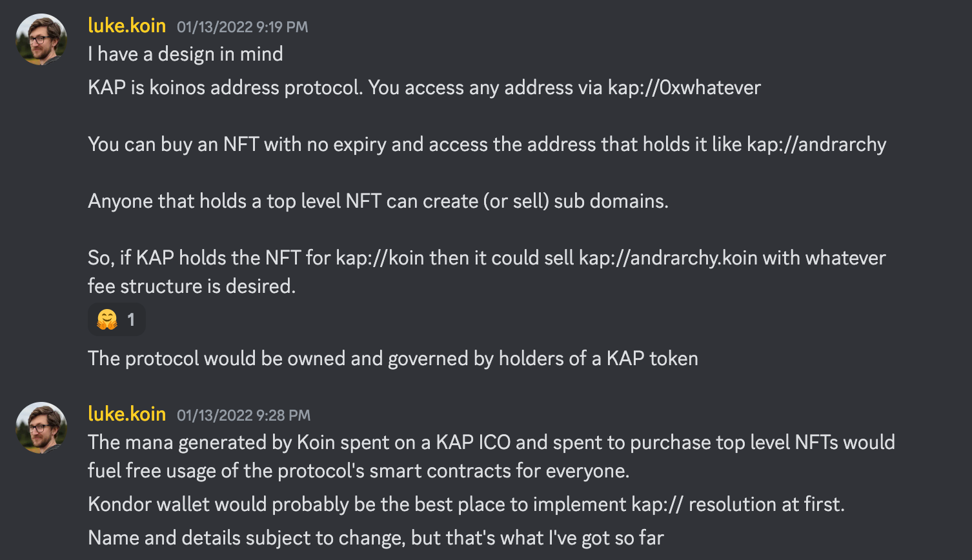Click the kap://andrarchy.koin address text

668,258
